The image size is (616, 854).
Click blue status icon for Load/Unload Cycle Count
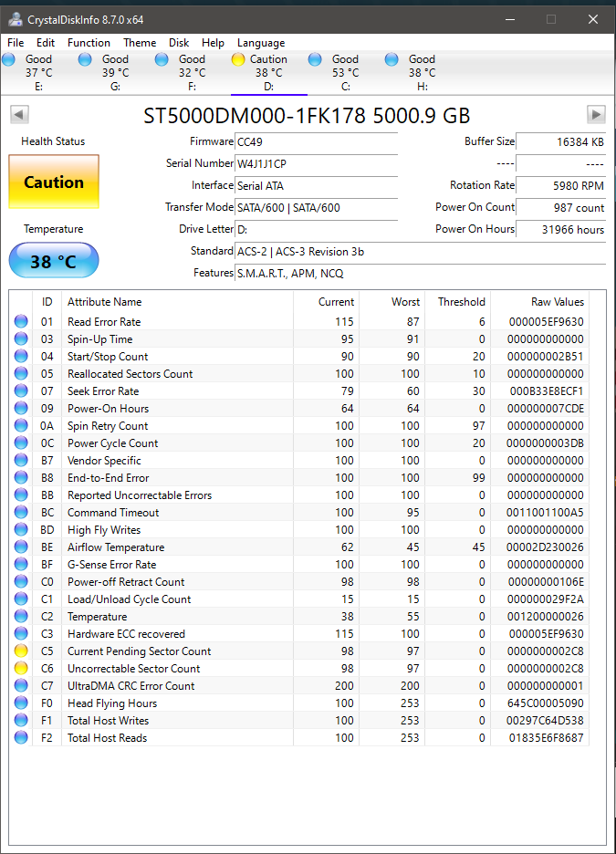click(x=21, y=599)
